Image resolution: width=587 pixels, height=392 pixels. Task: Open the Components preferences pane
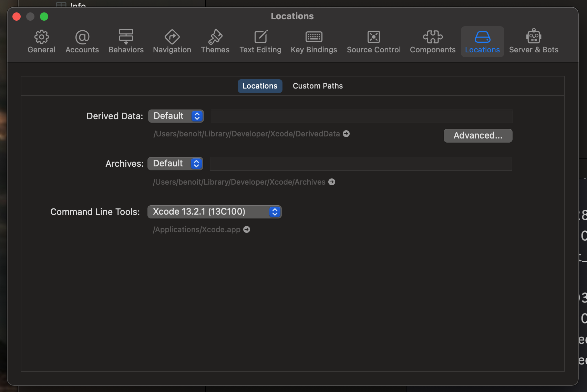433,41
